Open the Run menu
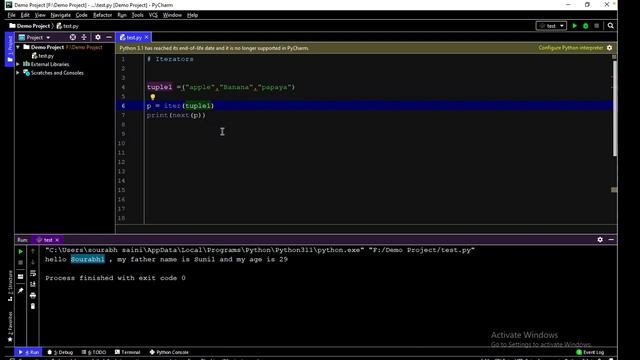The image size is (640, 360). (x=122, y=15)
